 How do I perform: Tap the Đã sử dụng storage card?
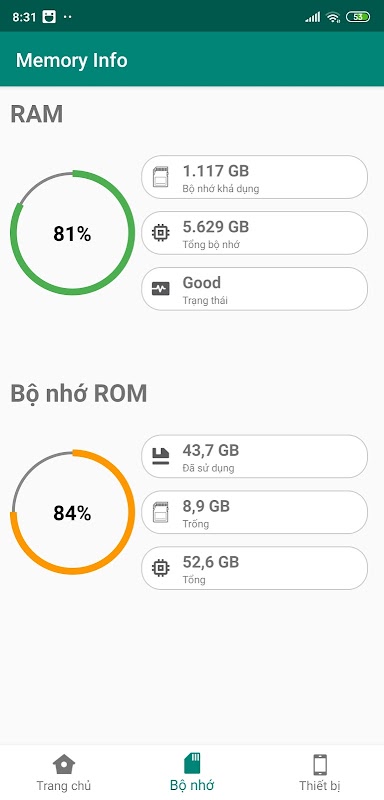pyautogui.click(x=254, y=456)
